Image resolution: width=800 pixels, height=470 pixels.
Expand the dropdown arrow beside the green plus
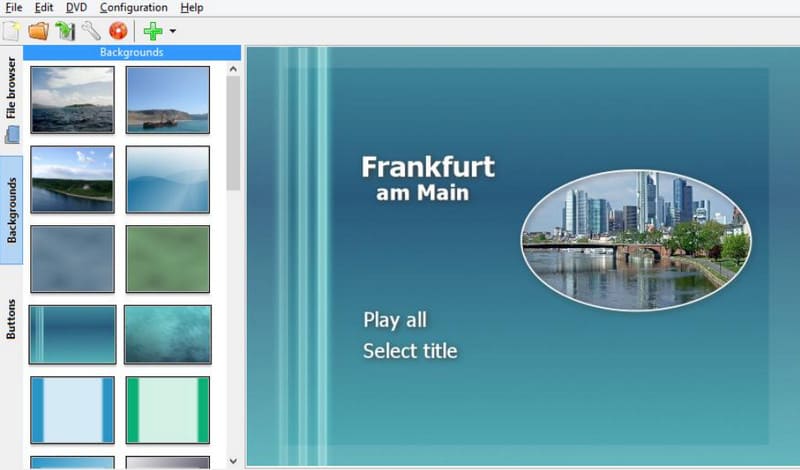click(x=172, y=31)
